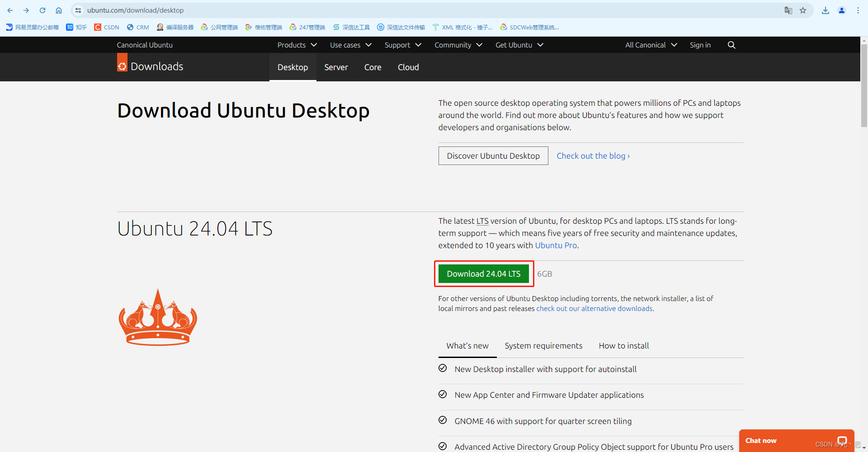Open Chrome three-dot menu
The height and width of the screenshot is (452, 868).
(x=858, y=10)
